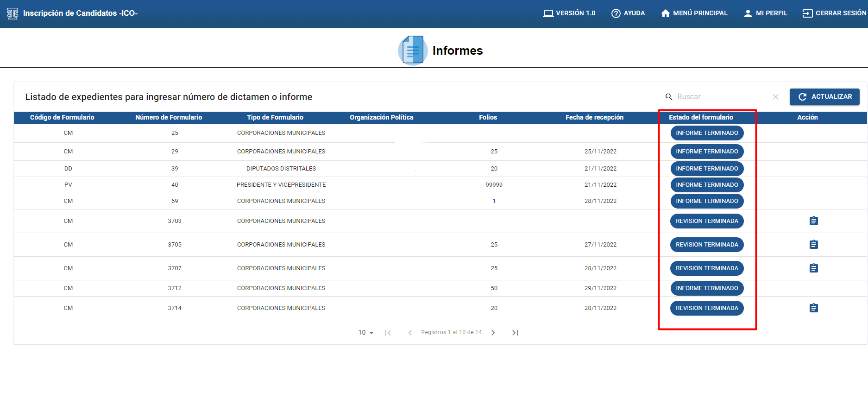Viewport: 868px width, 393px height.
Task: Click Revision Terminada status for form 3705
Action: [x=707, y=245]
